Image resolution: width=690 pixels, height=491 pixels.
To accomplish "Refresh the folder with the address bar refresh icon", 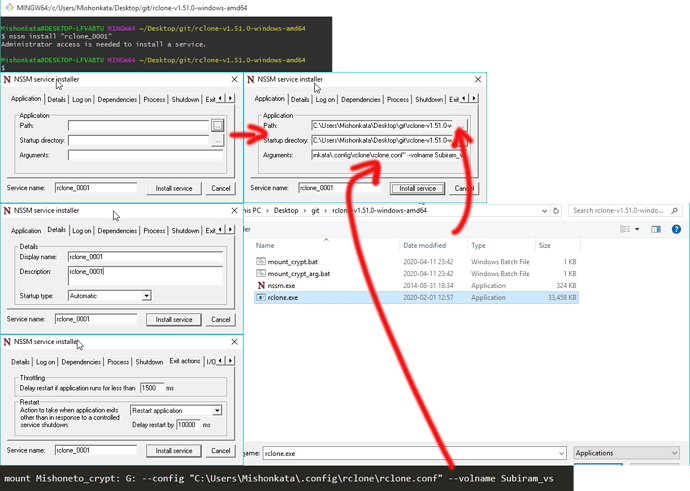I will pyautogui.click(x=556, y=211).
